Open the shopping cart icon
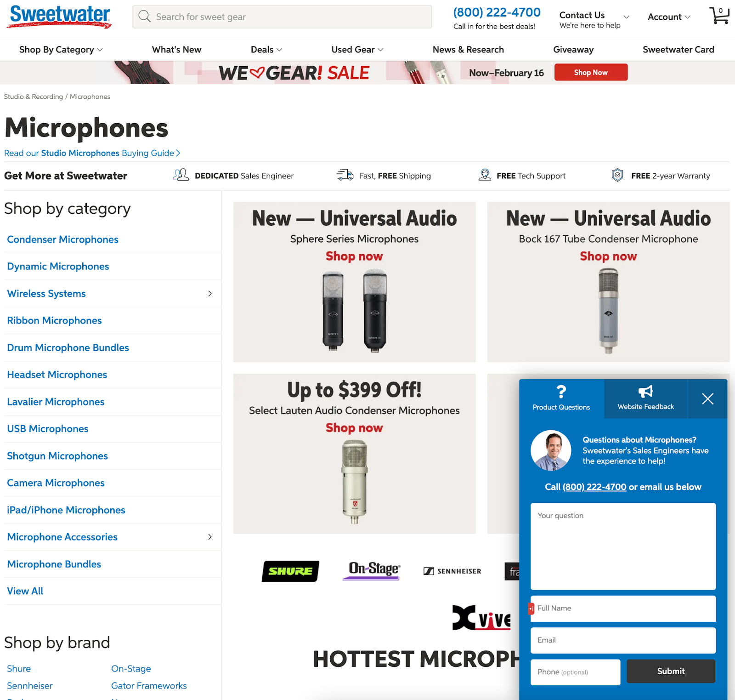 [719, 15]
